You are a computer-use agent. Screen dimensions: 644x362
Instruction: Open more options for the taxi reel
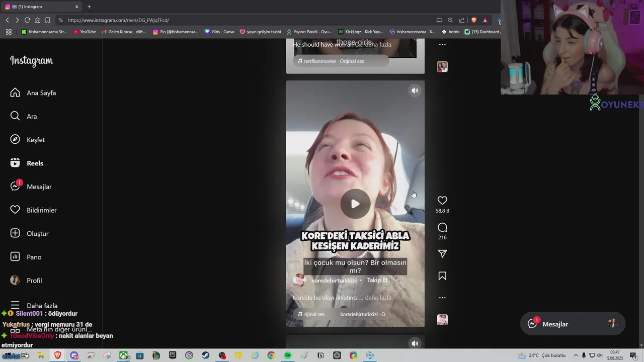click(x=442, y=298)
